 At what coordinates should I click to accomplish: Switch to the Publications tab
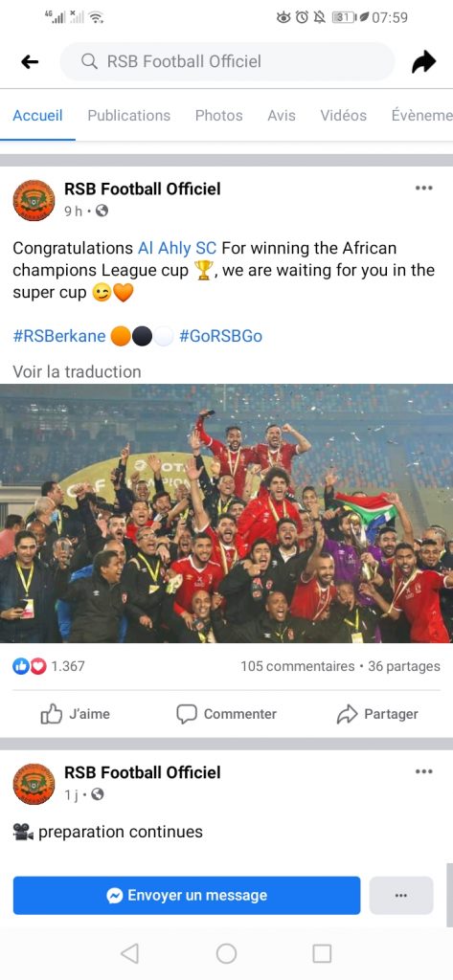click(129, 116)
